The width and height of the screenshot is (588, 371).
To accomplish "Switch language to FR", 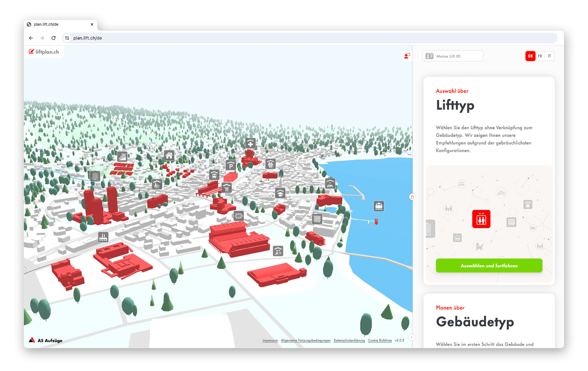I will coord(540,56).
